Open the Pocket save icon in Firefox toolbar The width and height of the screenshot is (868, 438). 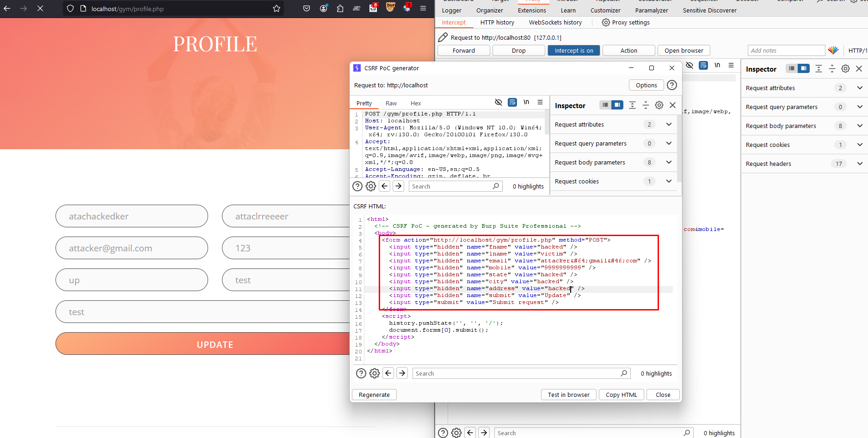[x=307, y=8]
